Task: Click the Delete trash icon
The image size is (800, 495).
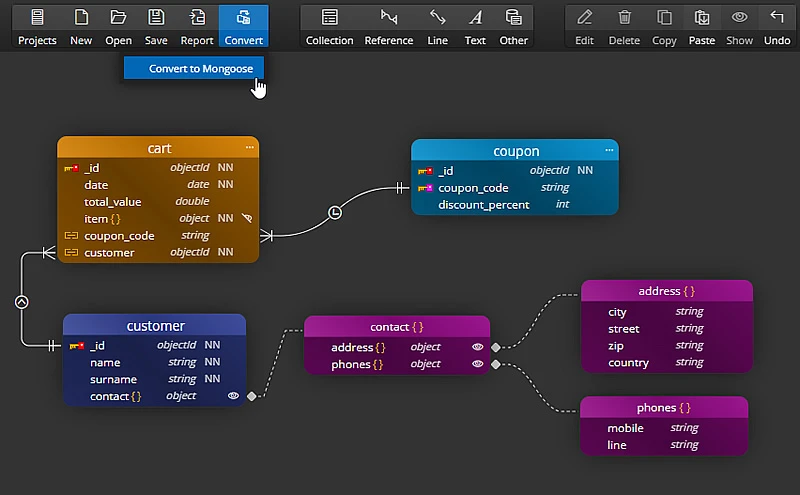Action: 624,17
